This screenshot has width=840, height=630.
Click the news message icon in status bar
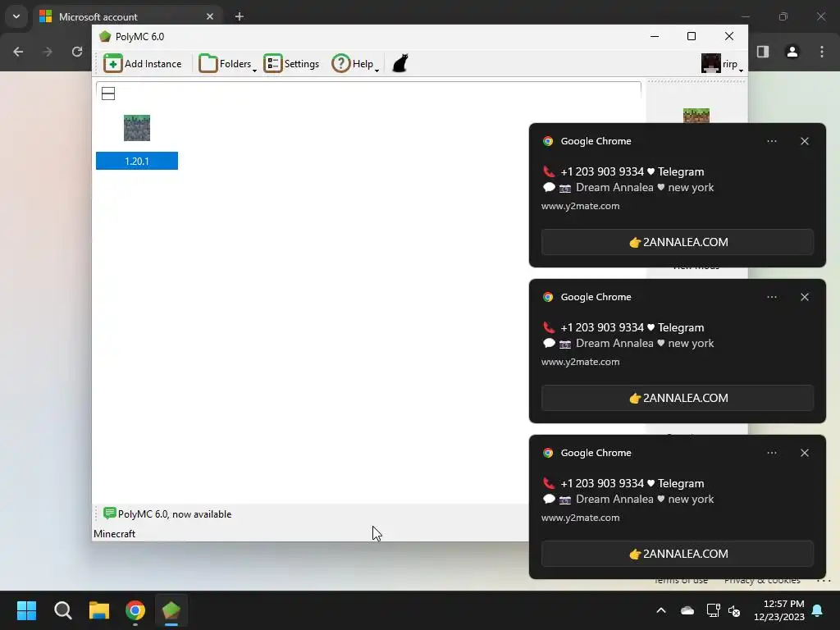pos(109,514)
